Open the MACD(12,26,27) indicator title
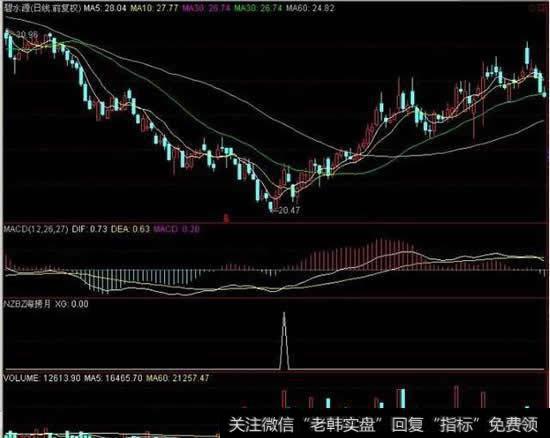Viewport: 550px width, 438px height. tap(36, 229)
